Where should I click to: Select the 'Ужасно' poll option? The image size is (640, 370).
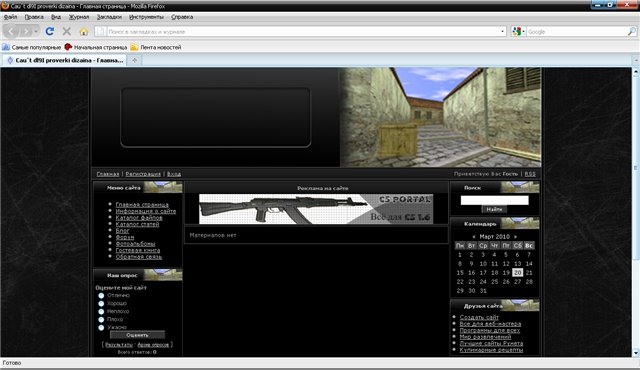[x=101, y=328]
